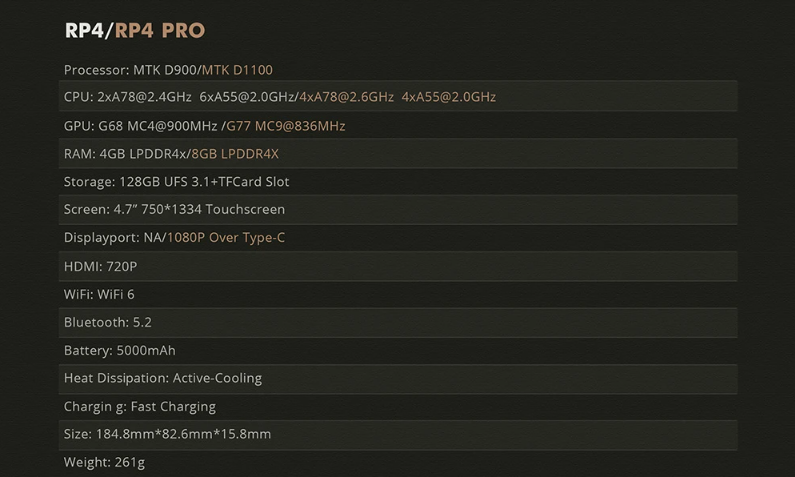Click the Storage 128GB UFS 3.1 line
Viewport: 795px width, 477px height.
(176, 182)
